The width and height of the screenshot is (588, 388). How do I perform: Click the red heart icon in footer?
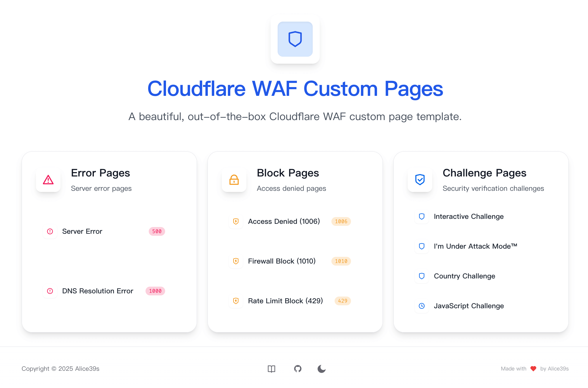(x=533, y=369)
